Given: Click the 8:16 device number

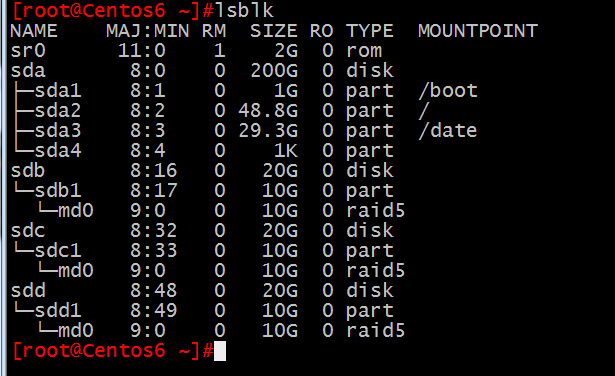Looking at the screenshot, I should point(154,171).
